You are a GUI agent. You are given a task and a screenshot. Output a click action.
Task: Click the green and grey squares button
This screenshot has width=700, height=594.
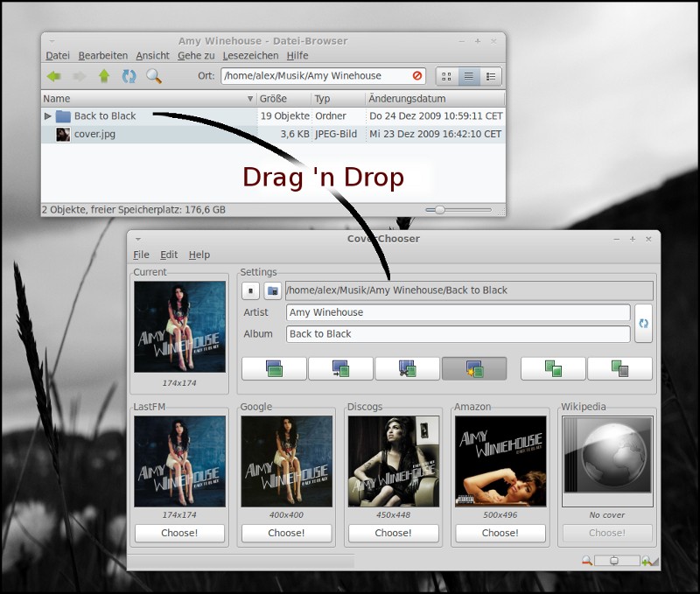(x=619, y=368)
